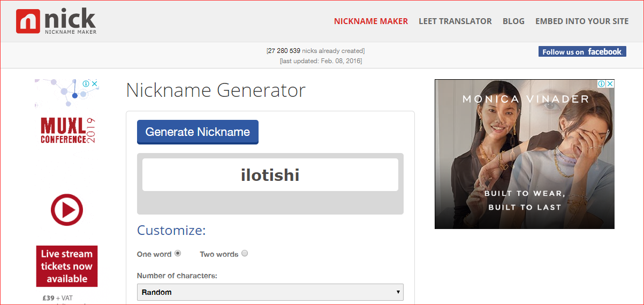Image resolution: width=644 pixels, height=305 pixels.
Task: Open the Nickname Maker menu item
Action: coord(370,21)
